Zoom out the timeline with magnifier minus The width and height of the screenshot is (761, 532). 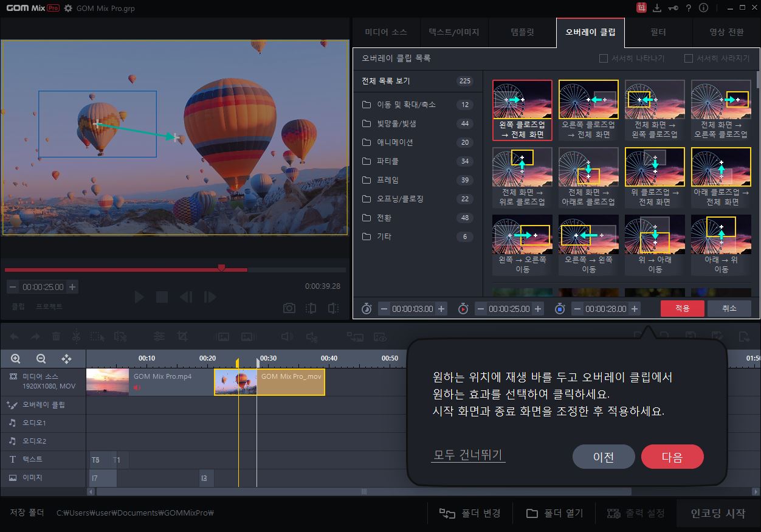41,359
